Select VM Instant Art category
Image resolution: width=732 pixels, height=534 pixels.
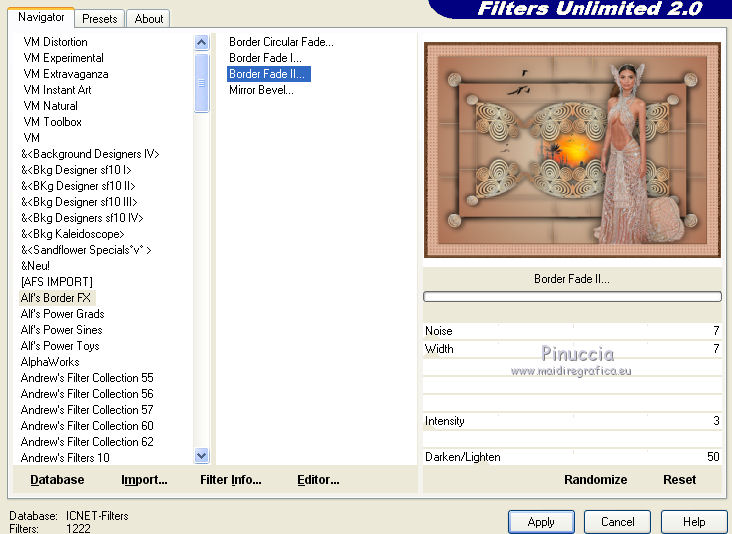point(57,90)
